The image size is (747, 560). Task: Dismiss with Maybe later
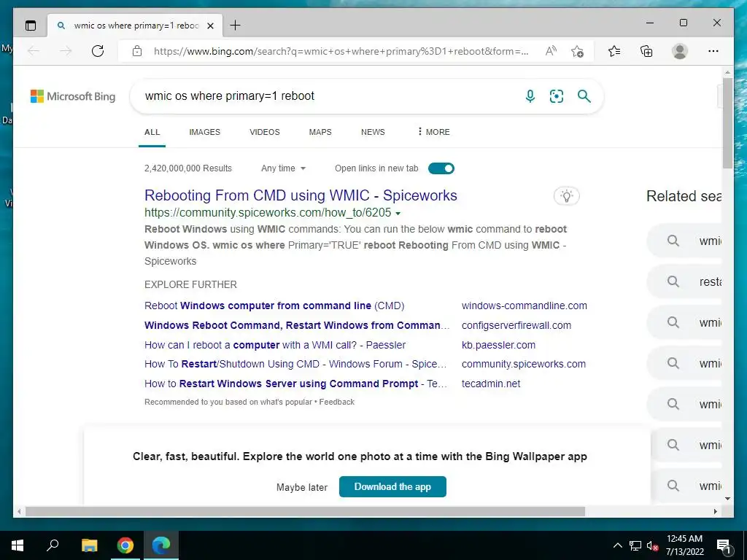point(301,487)
